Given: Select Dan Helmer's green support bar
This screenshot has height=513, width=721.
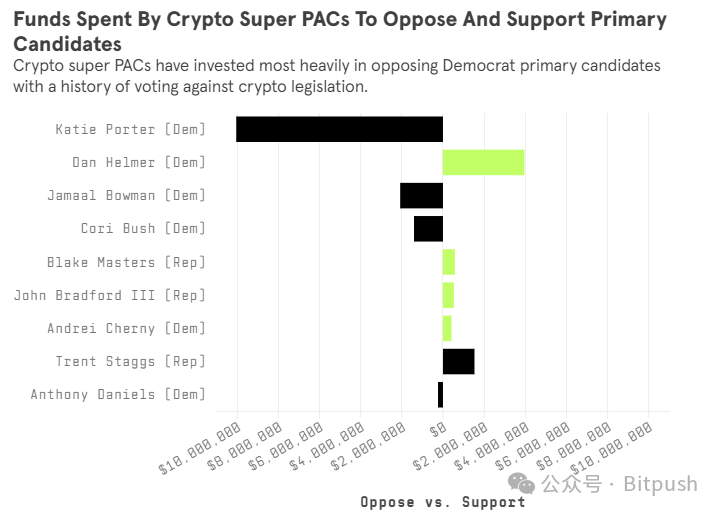Looking at the screenshot, I should (x=483, y=162).
